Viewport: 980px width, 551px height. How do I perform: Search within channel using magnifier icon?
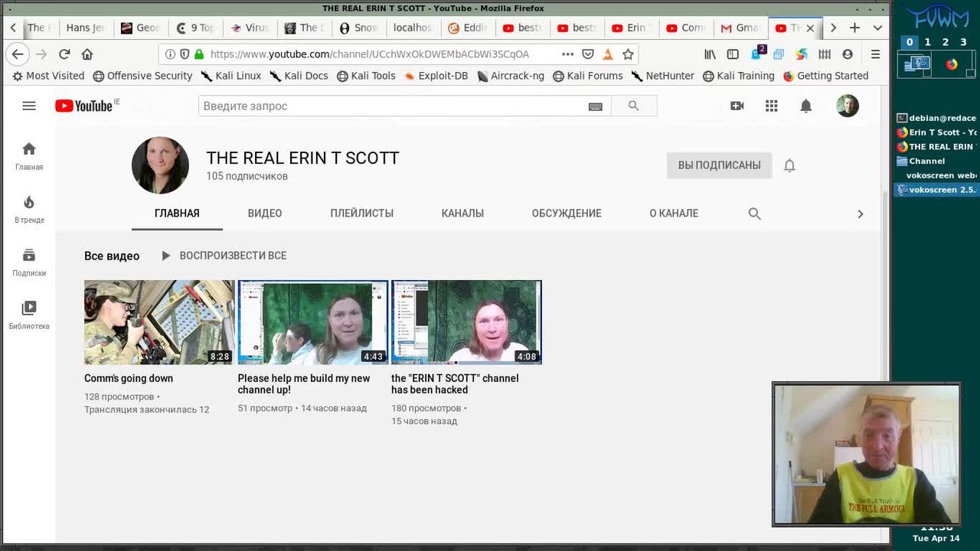pyautogui.click(x=754, y=214)
